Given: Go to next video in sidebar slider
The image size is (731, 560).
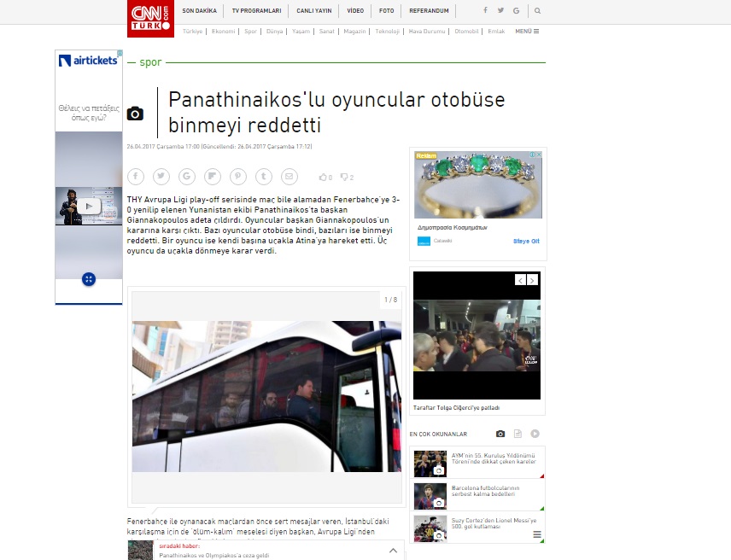Looking at the screenshot, I should (532, 280).
